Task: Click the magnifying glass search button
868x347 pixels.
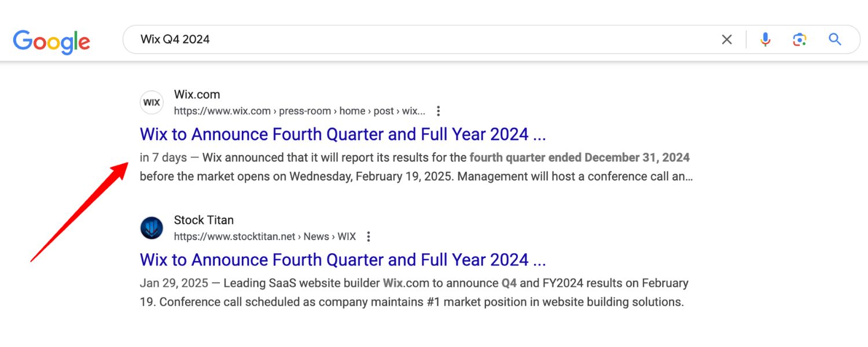Action: tap(834, 39)
